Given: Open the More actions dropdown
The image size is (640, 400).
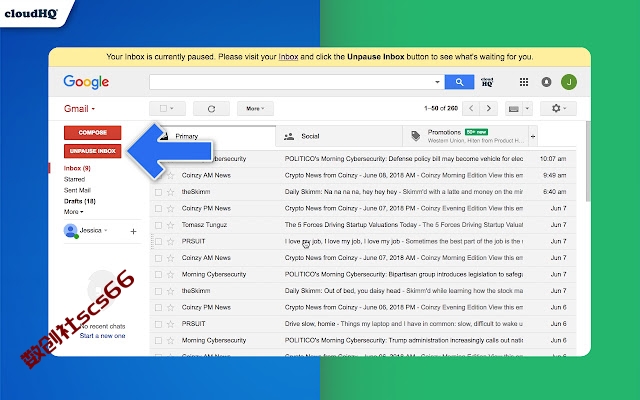Looking at the screenshot, I should [x=255, y=109].
